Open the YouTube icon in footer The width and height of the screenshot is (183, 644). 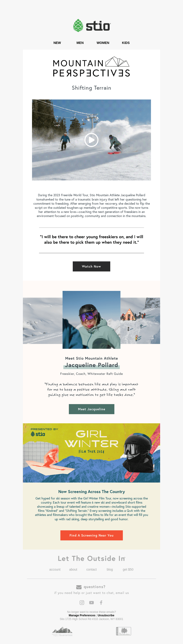point(91,603)
